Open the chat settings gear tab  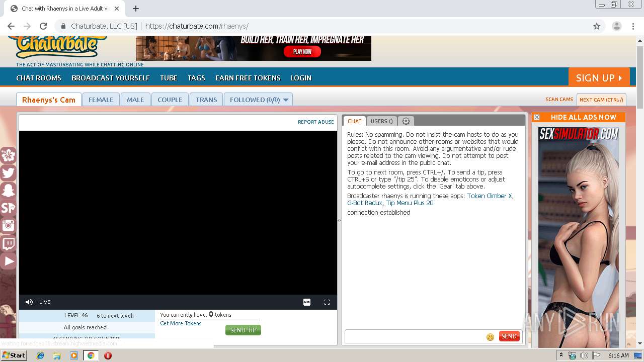coord(406,121)
